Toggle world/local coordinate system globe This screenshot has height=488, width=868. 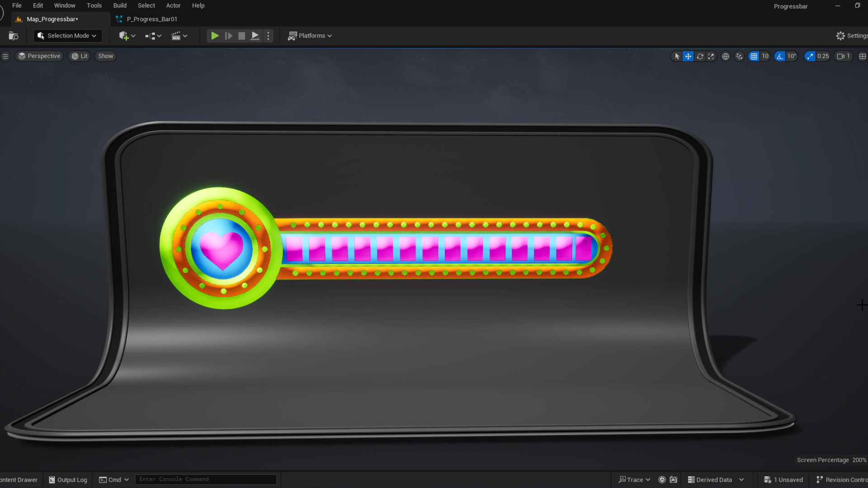(726, 56)
